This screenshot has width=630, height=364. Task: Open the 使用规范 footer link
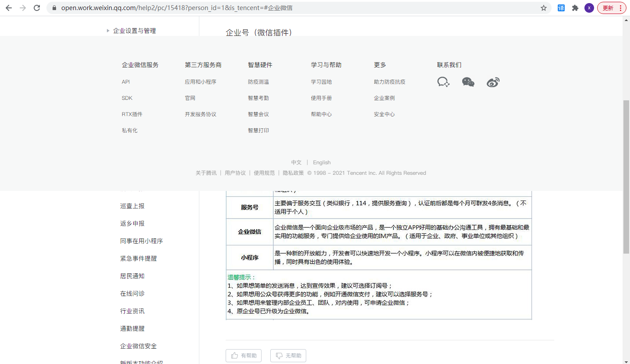pyautogui.click(x=265, y=173)
